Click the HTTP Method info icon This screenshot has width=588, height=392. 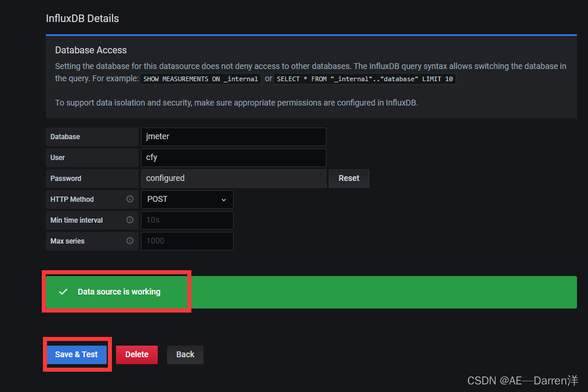click(129, 199)
